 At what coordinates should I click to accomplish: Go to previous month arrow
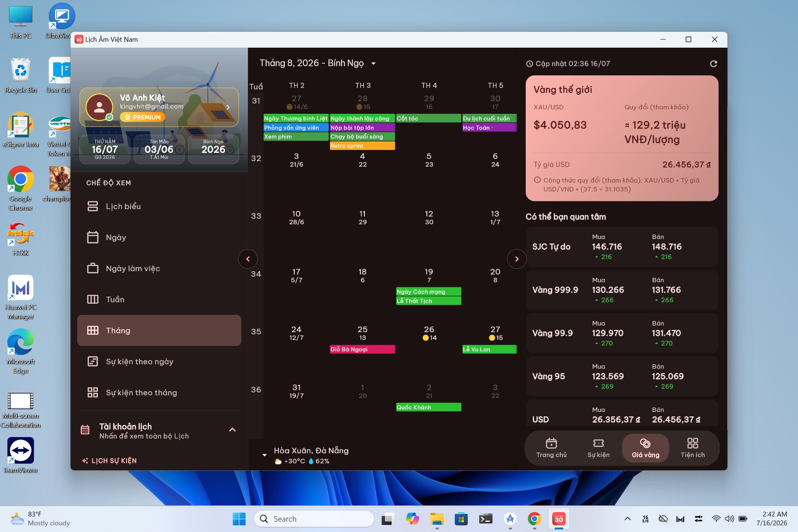pyautogui.click(x=248, y=259)
